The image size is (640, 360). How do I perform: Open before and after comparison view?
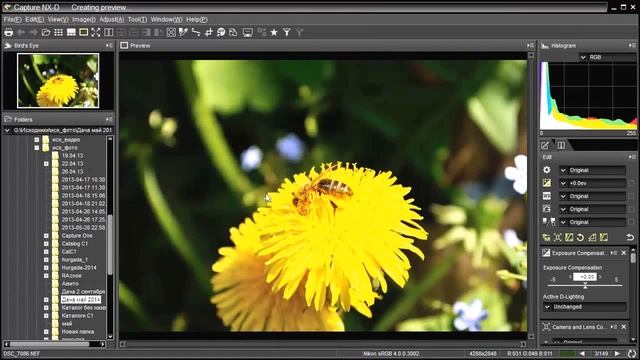click(x=109, y=32)
